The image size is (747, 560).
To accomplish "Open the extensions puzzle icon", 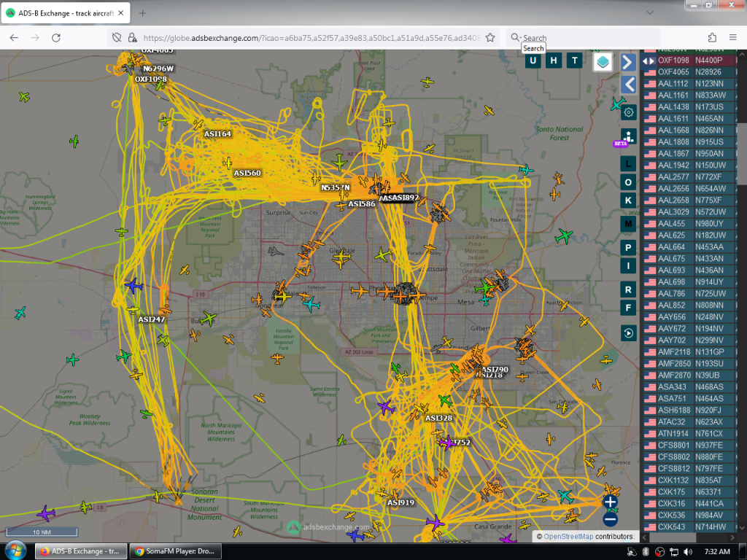I will (x=712, y=38).
